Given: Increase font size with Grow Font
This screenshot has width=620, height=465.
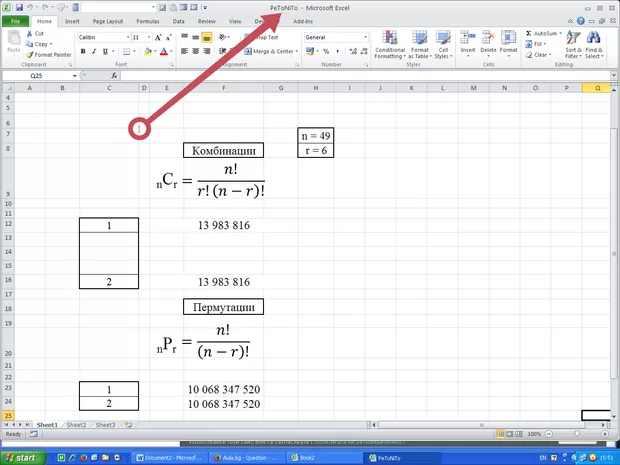Looking at the screenshot, I should tap(158, 38).
